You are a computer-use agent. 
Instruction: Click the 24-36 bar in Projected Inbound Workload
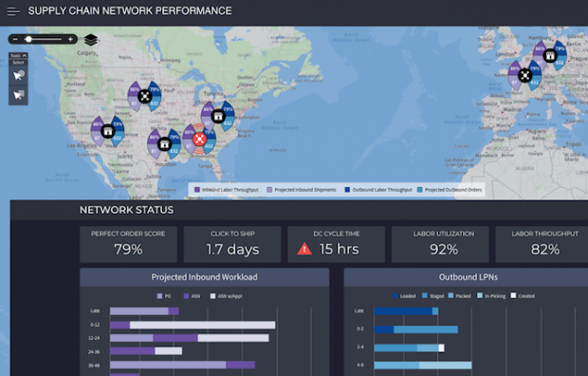point(146,350)
